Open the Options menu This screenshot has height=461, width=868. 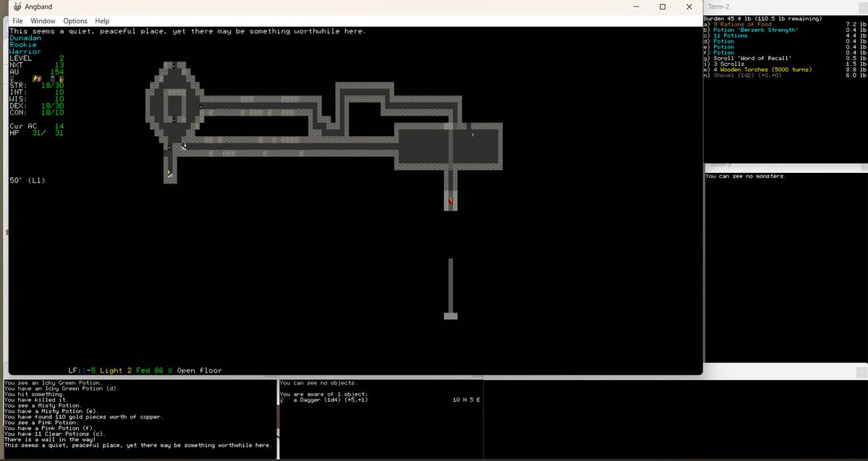75,21
